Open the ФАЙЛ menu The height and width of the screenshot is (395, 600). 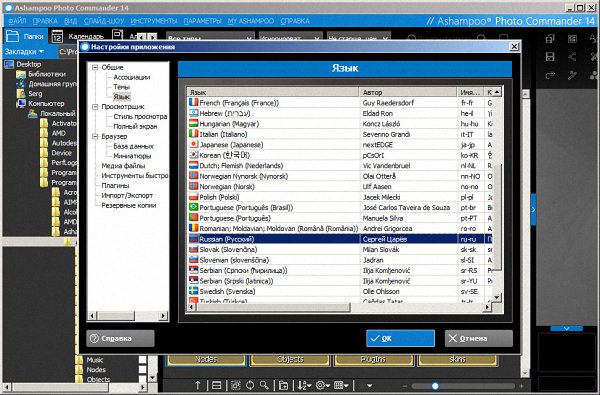(x=17, y=21)
